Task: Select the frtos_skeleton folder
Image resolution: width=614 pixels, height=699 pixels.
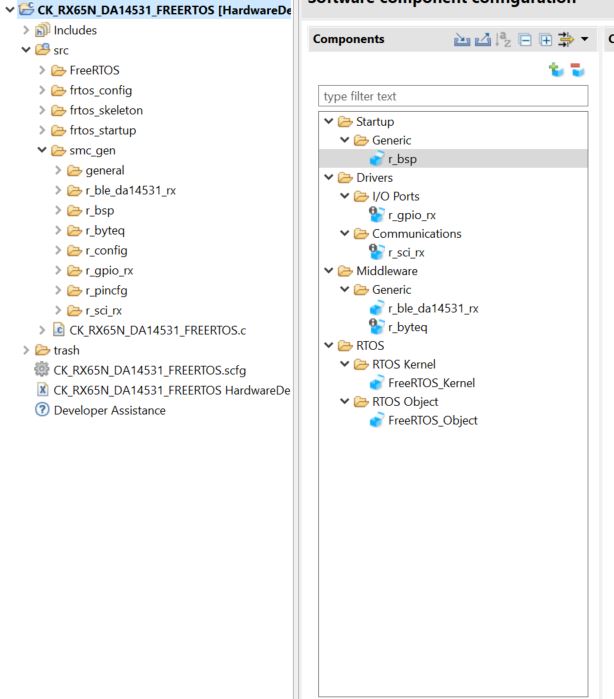Action: pos(97,111)
